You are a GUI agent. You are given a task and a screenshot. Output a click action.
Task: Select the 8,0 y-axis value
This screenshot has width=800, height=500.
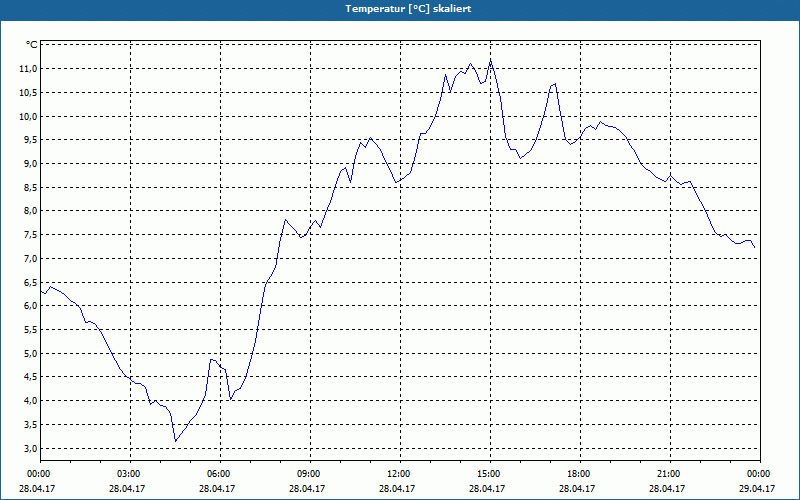click(x=31, y=211)
